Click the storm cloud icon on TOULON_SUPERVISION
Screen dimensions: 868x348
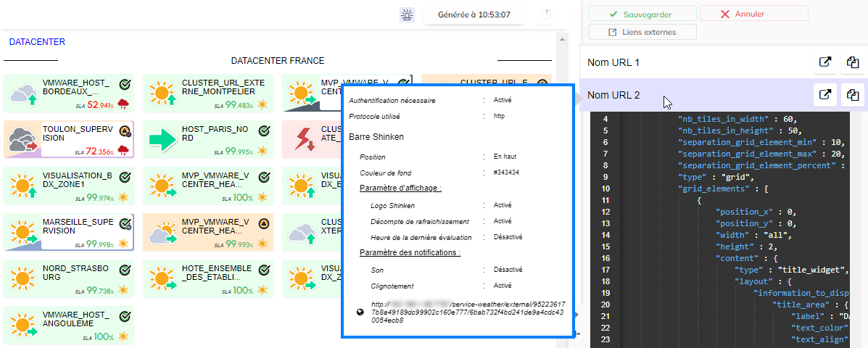tap(23, 138)
